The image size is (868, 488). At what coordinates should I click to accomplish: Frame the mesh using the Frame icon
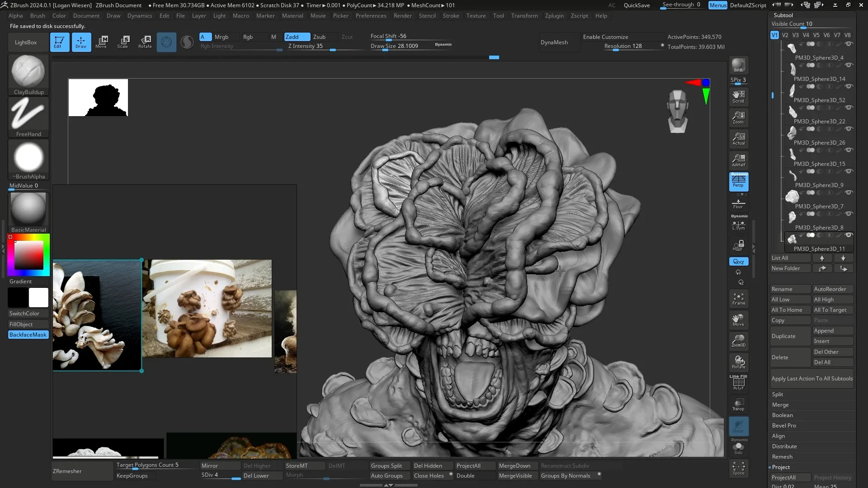739,298
